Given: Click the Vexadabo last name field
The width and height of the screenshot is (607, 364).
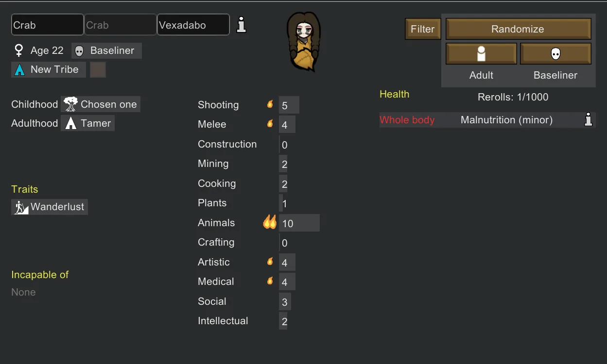Looking at the screenshot, I should pyautogui.click(x=193, y=25).
